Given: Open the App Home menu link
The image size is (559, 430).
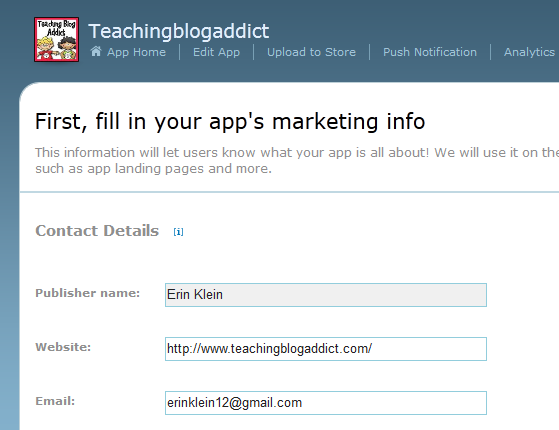Looking at the screenshot, I should [x=136, y=52].
